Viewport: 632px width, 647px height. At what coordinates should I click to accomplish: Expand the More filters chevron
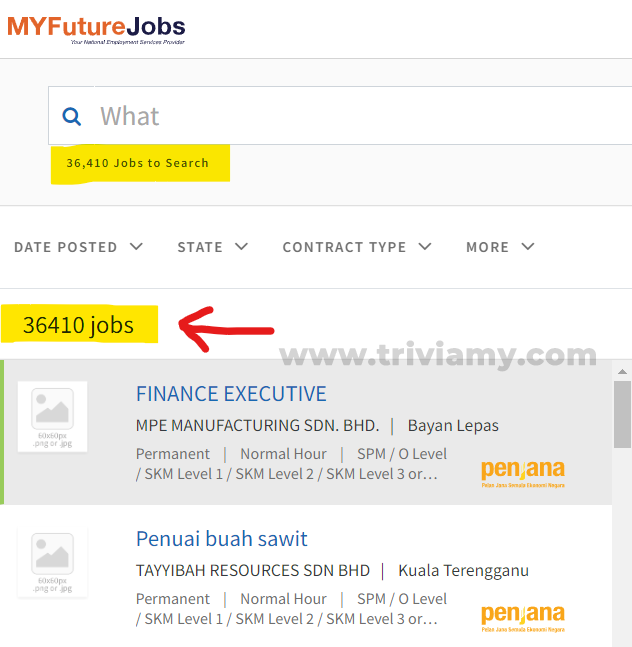click(528, 247)
